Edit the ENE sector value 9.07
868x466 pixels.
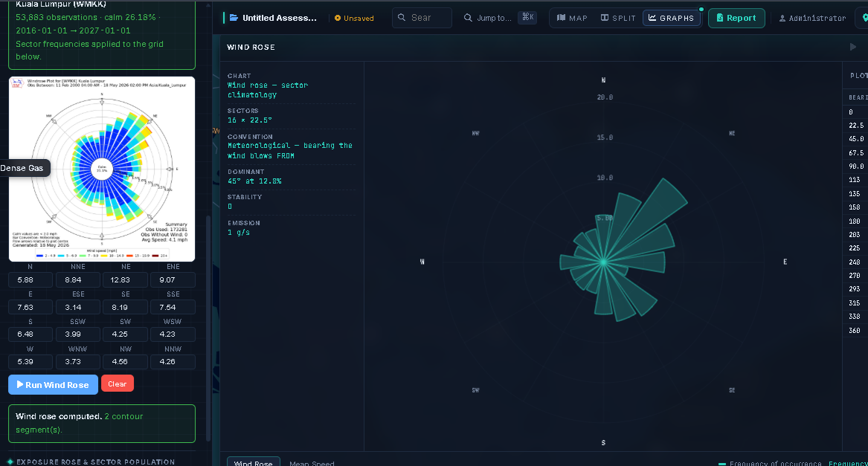click(173, 280)
